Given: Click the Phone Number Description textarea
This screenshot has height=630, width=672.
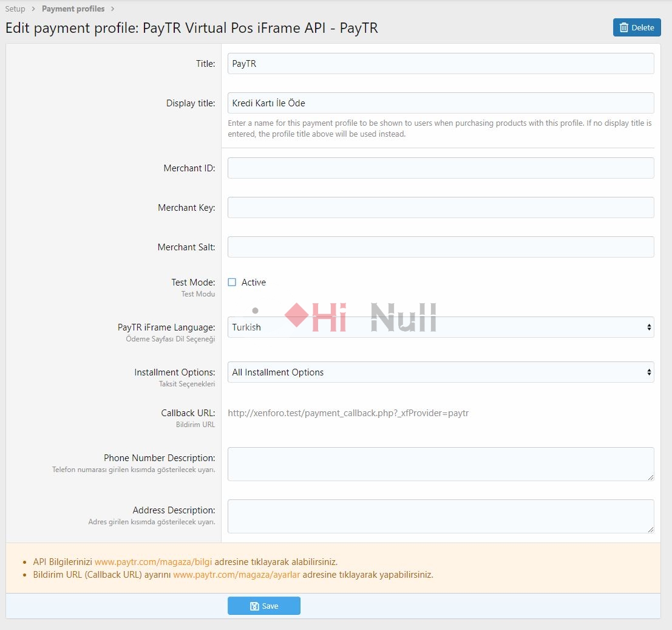Looking at the screenshot, I should pyautogui.click(x=441, y=464).
